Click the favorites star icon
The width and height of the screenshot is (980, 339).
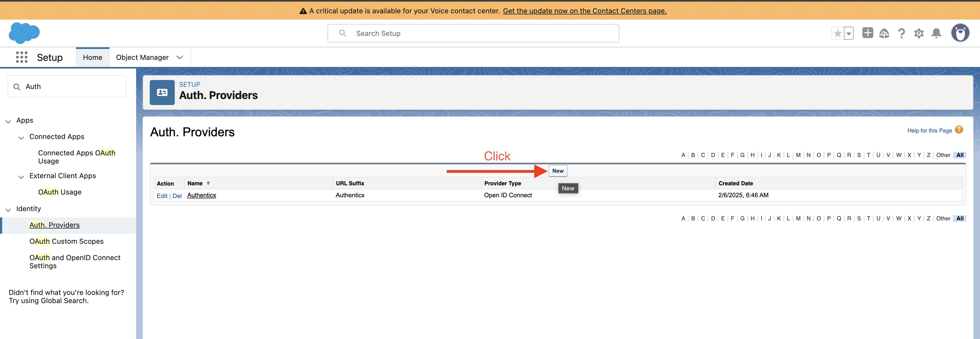pos(838,33)
